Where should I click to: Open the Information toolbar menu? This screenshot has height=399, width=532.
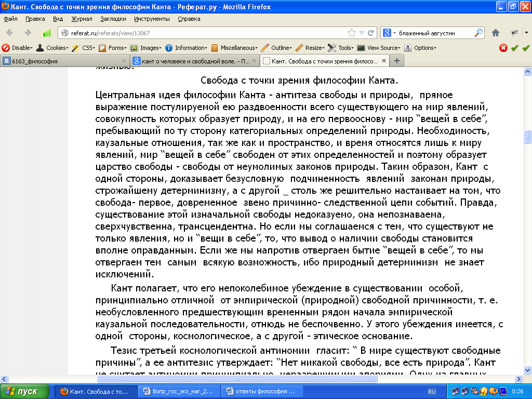[x=187, y=48]
